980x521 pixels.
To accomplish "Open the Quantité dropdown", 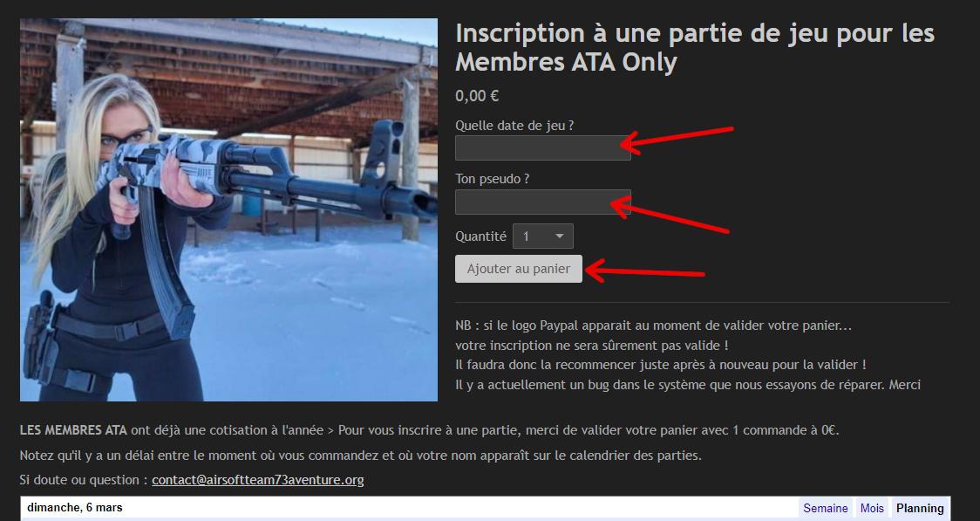I will pyautogui.click(x=542, y=237).
